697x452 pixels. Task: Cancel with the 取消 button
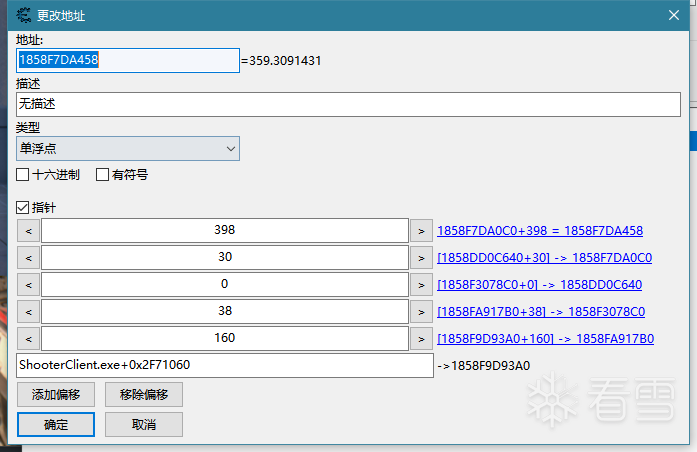click(x=144, y=425)
